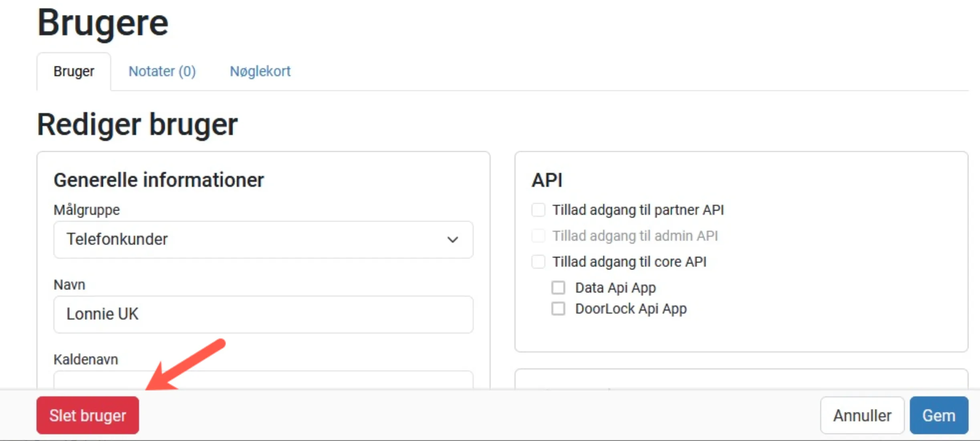Toggle Tillad adgang til core API
This screenshot has width=980, height=441.
point(538,262)
